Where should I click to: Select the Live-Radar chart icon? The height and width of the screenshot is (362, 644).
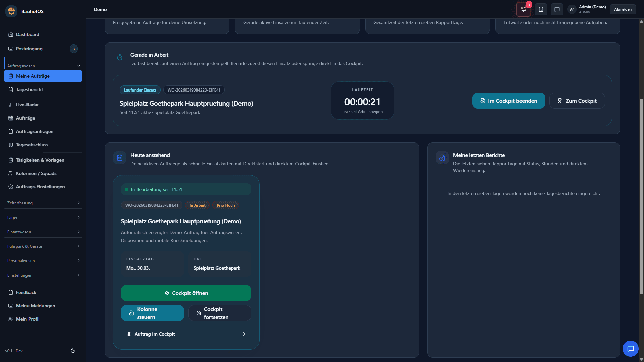pos(11,105)
